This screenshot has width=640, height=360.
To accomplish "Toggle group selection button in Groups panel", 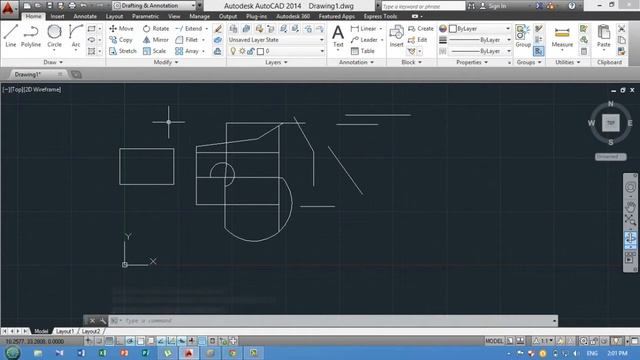I will 539,51.
